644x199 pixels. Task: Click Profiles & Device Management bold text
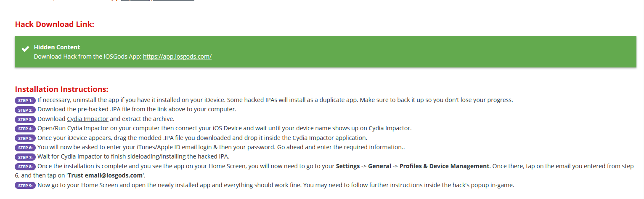click(444, 166)
